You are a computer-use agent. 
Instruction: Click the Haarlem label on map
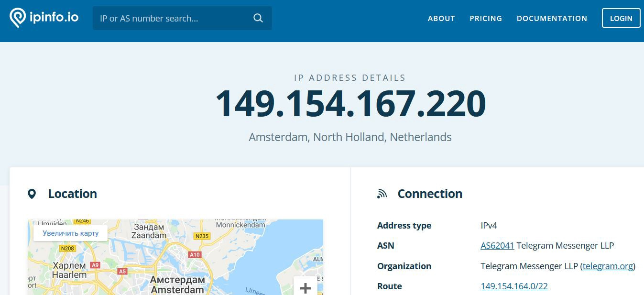click(x=69, y=270)
